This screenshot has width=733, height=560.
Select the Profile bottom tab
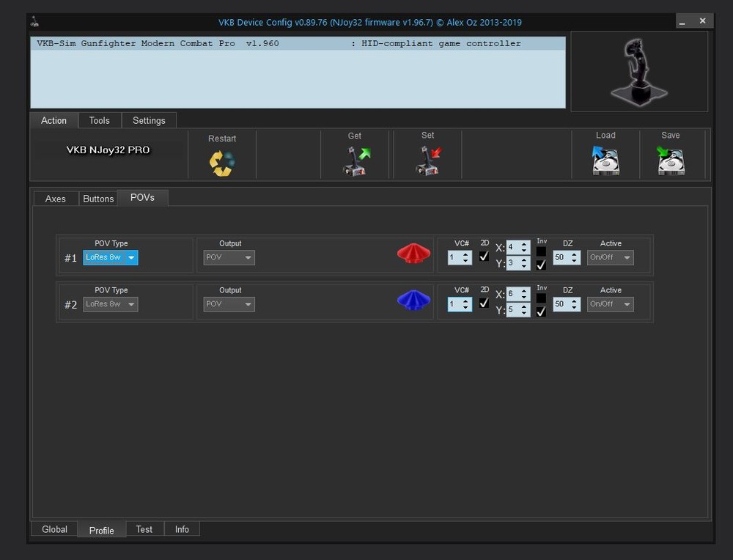(x=101, y=530)
